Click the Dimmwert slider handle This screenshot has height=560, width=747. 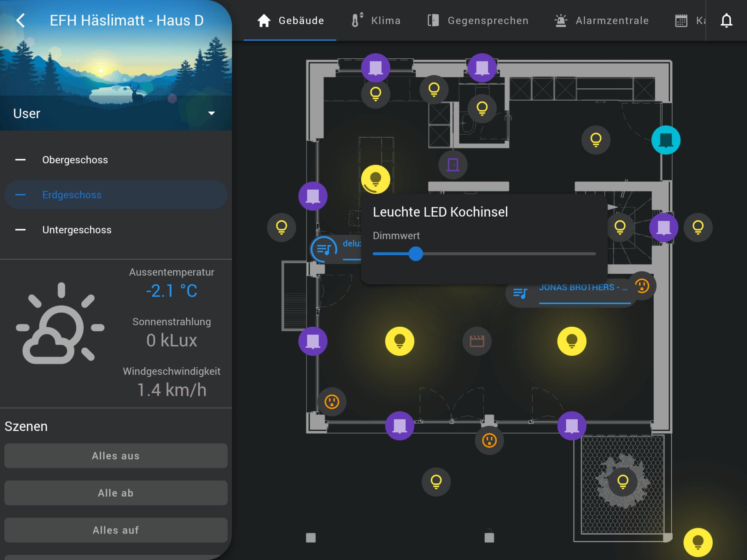point(416,254)
